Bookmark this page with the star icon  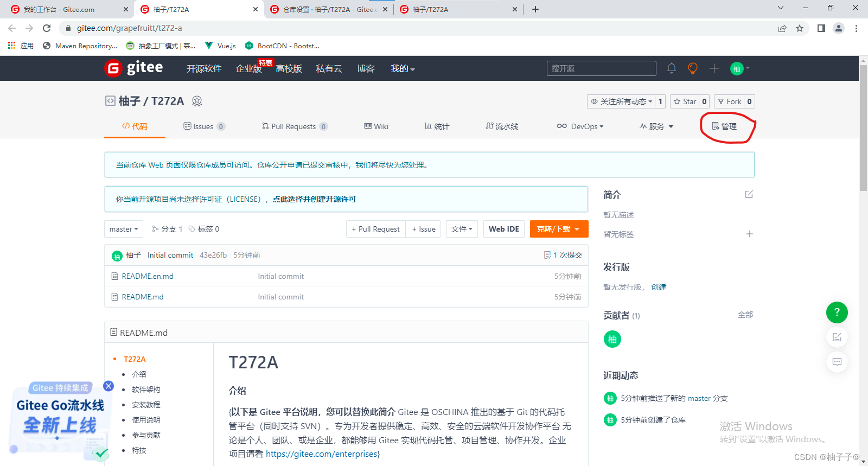tap(800, 28)
